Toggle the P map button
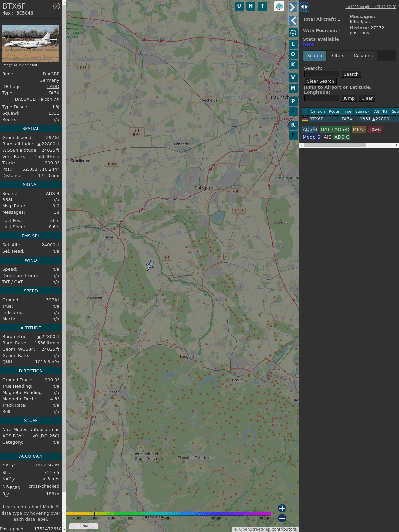 pyautogui.click(x=293, y=101)
